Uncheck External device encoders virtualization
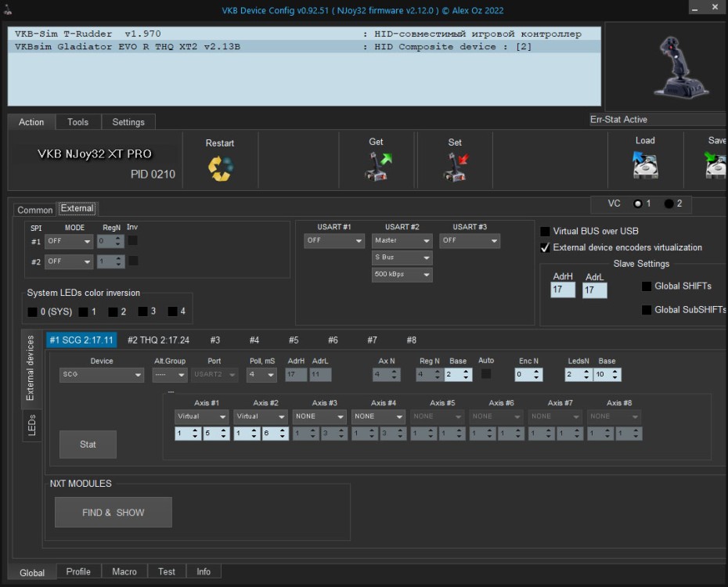728x587 pixels. pos(545,247)
